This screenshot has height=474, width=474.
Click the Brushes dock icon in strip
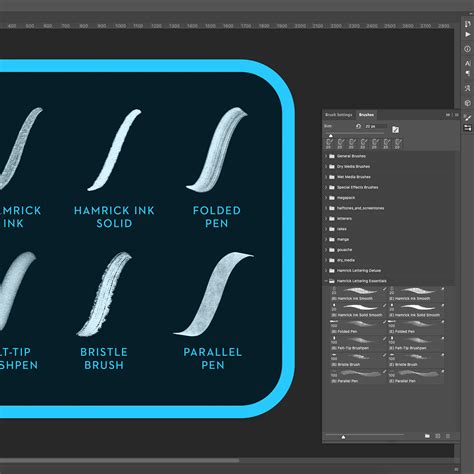(x=467, y=128)
